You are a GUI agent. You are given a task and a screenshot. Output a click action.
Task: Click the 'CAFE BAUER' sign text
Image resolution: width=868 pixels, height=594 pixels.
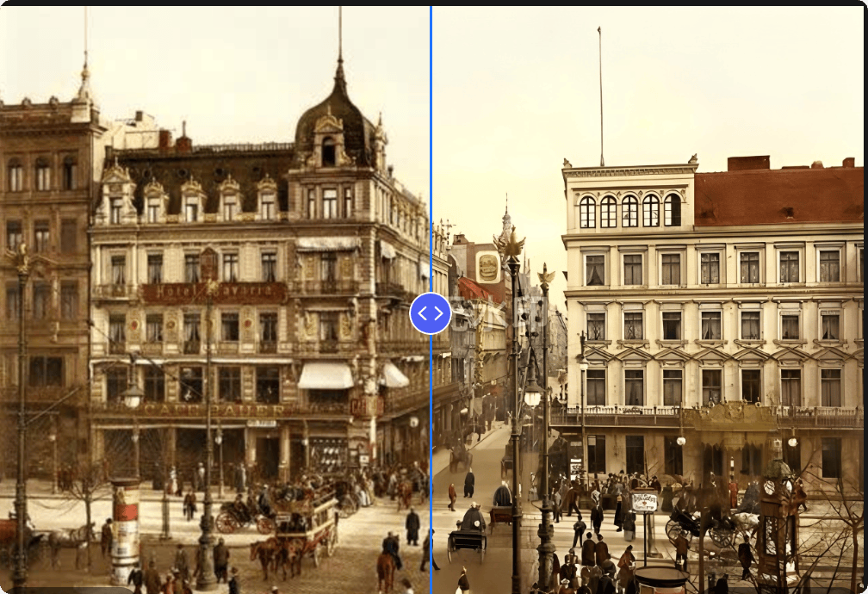[214, 411]
